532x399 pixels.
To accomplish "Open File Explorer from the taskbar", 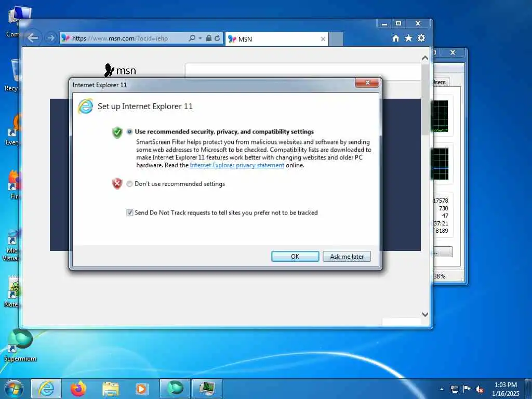I will 111,389.
